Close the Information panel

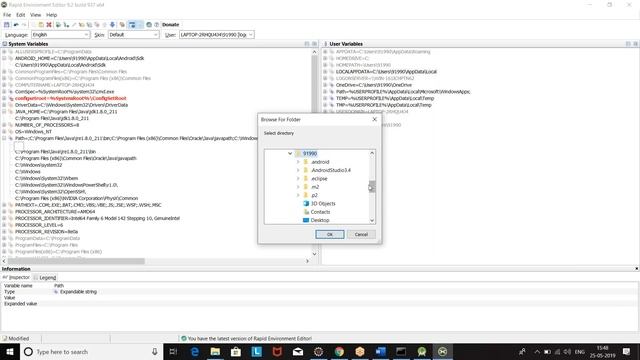tap(636, 269)
